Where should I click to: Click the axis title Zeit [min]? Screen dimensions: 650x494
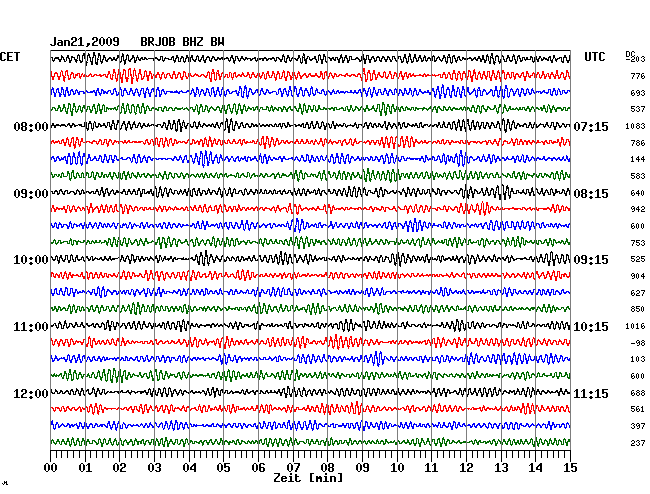[308, 478]
